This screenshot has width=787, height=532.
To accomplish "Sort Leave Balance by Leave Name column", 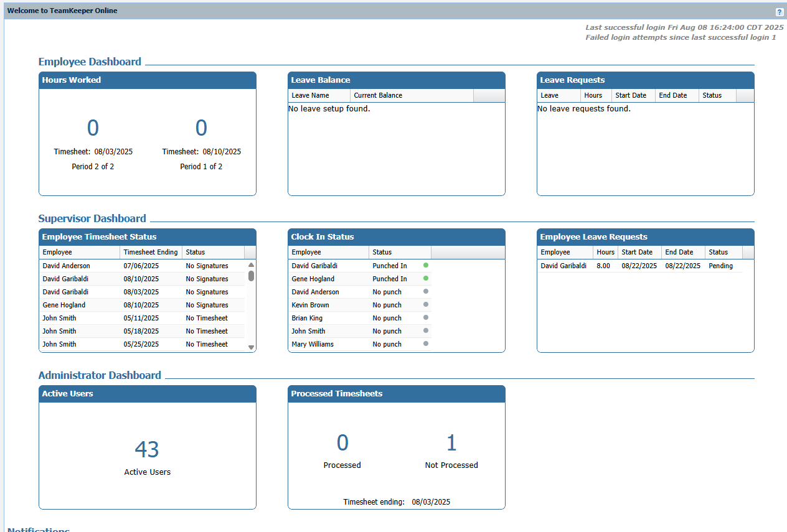I will [319, 95].
